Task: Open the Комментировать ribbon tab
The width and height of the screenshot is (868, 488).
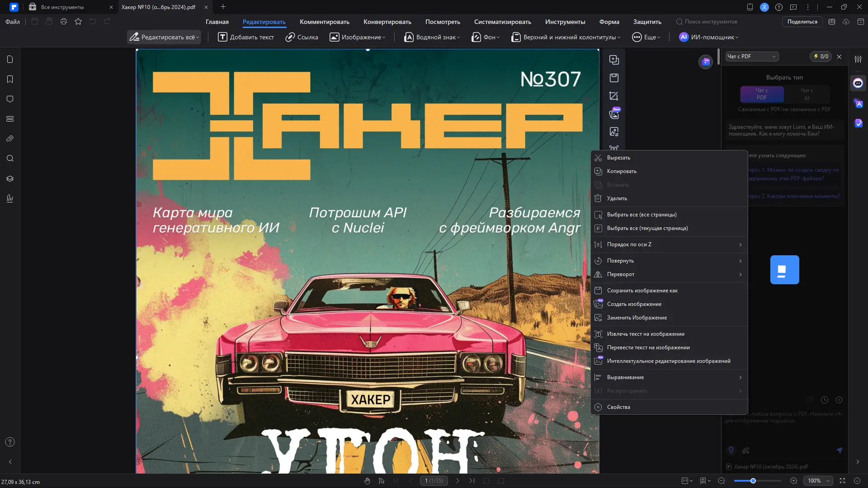Action: click(324, 22)
